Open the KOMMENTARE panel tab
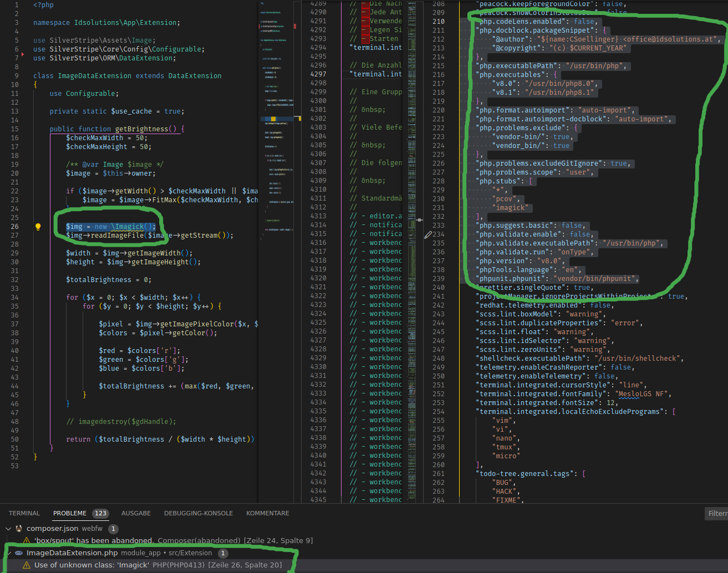728x573 pixels. pyautogui.click(x=268, y=513)
